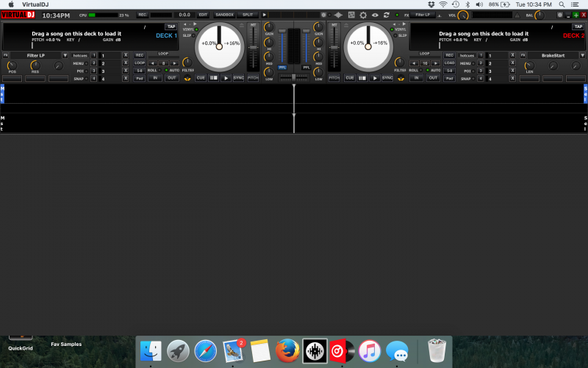The image size is (588, 368).
Task: Open the VirtualDJ menu in the macOS menu bar
Action: tap(35, 4)
